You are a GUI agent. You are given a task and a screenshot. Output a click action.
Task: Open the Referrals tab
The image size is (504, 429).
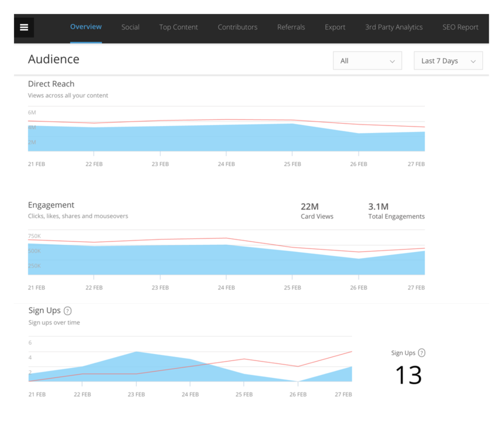[291, 28]
